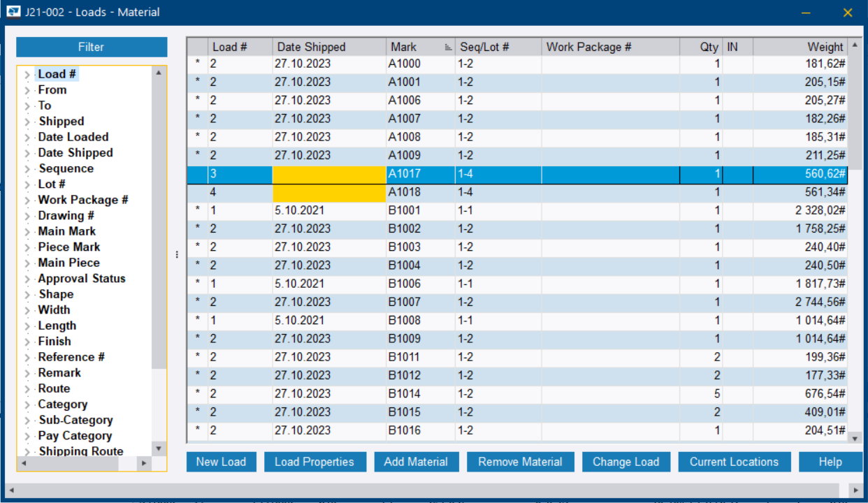Click the splitter handle between filter and grid
The image size is (868, 503).
coord(177,254)
